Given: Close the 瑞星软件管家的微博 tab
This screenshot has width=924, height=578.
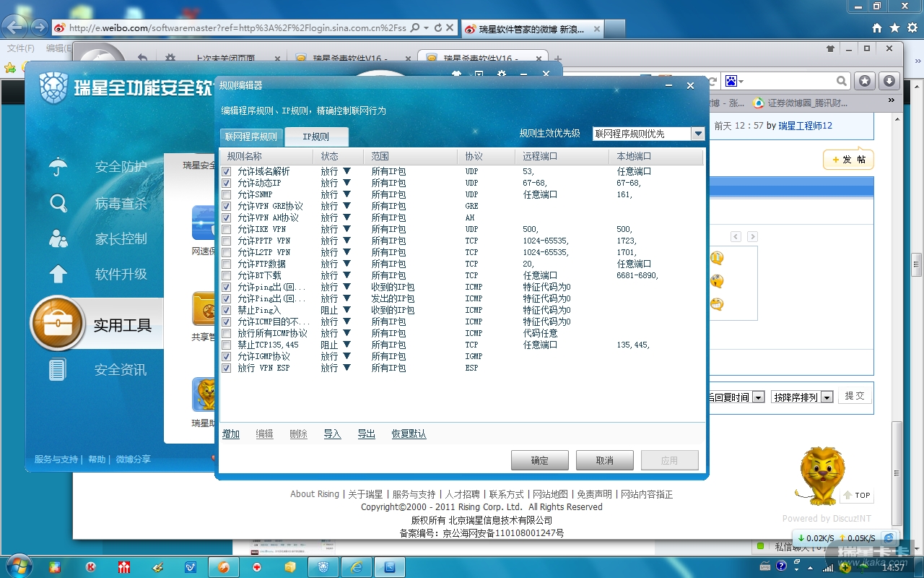Looking at the screenshot, I should (x=597, y=29).
